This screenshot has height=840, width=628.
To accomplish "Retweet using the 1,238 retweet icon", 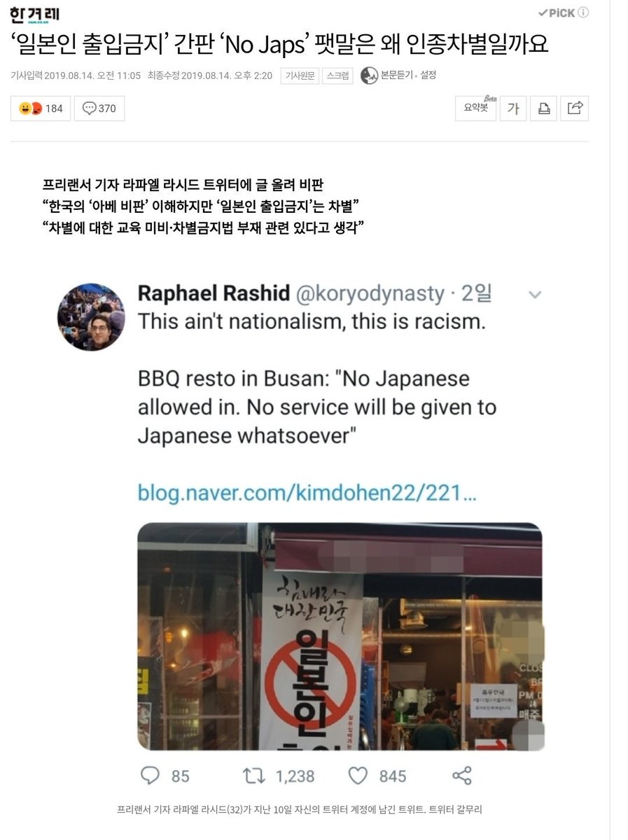I will point(254,776).
